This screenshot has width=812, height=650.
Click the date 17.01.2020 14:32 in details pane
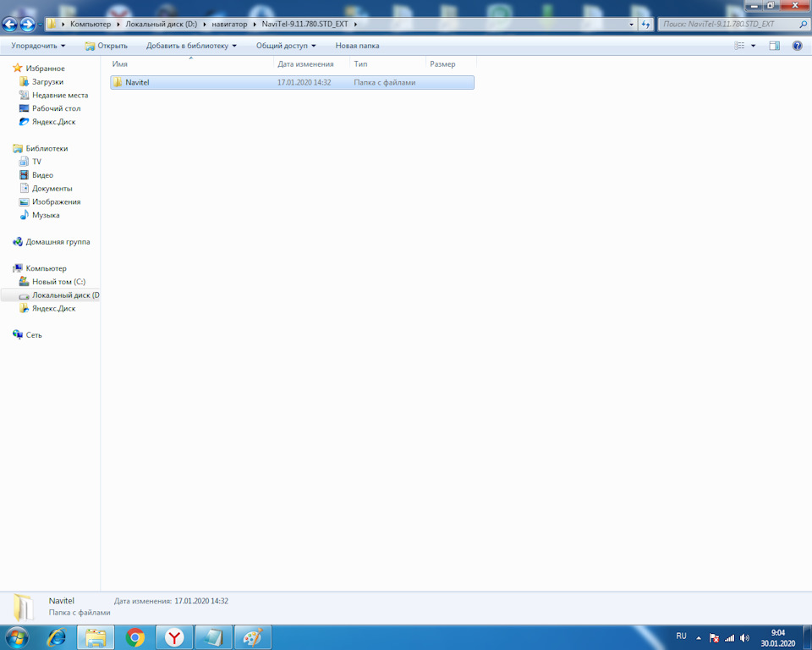(201, 601)
